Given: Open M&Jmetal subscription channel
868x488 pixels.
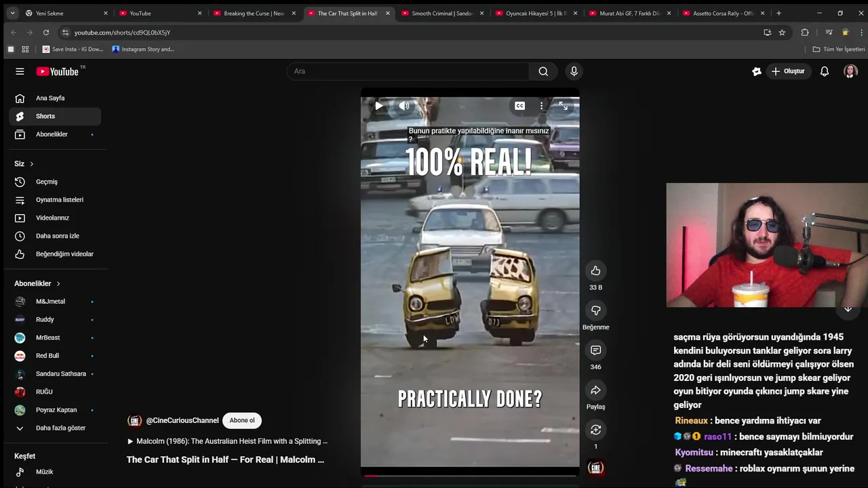Looking at the screenshot, I should 56,302.
